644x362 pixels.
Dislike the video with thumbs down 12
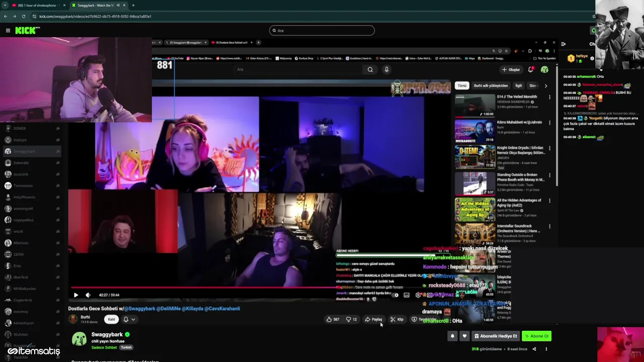coord(351,319)
